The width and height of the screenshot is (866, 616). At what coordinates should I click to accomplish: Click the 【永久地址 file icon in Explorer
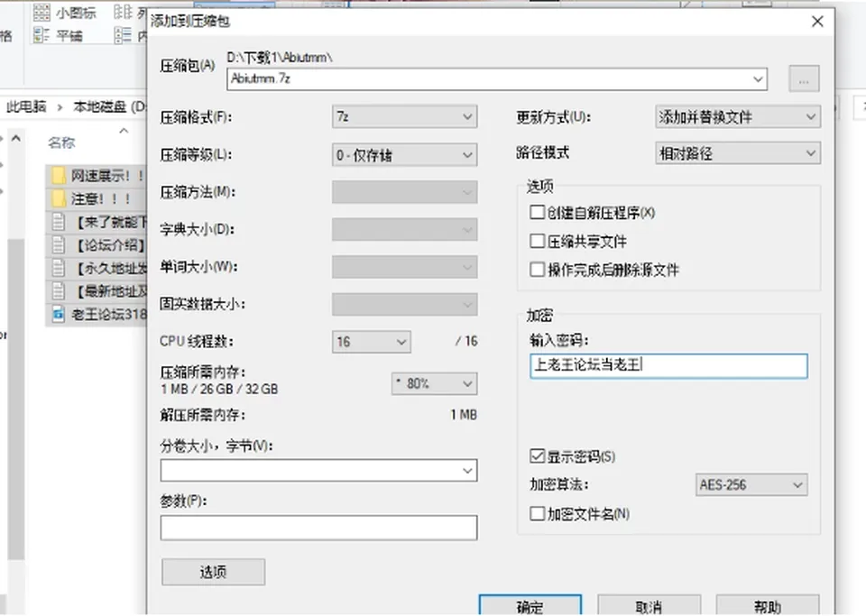click(58, 268)
